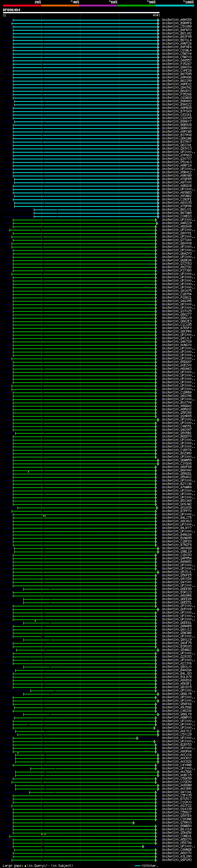Select hit label UniRef100_Q9BL19

click(x=177, y=551)
